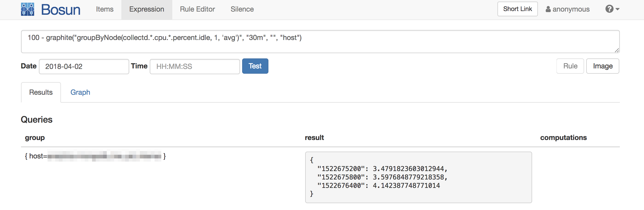The width and height of the screenshot is (644, 210).
Task: Switch to the Results tab
Action: [41, 92]
